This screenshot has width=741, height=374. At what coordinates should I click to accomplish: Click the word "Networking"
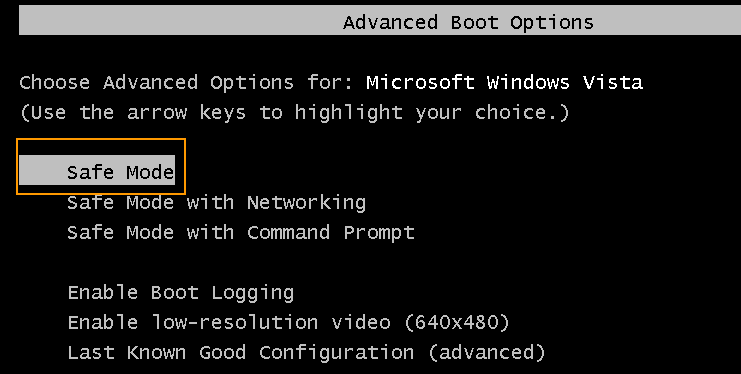coord(306,202)
